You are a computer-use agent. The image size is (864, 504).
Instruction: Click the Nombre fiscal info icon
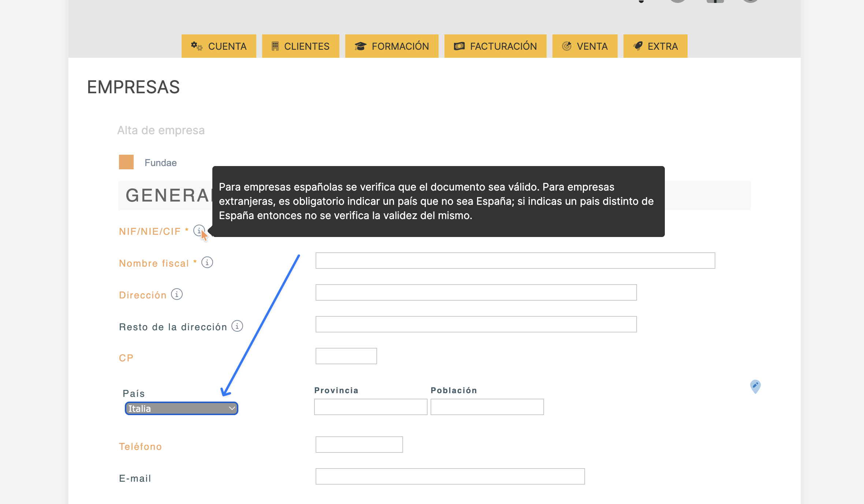[207, 263]
